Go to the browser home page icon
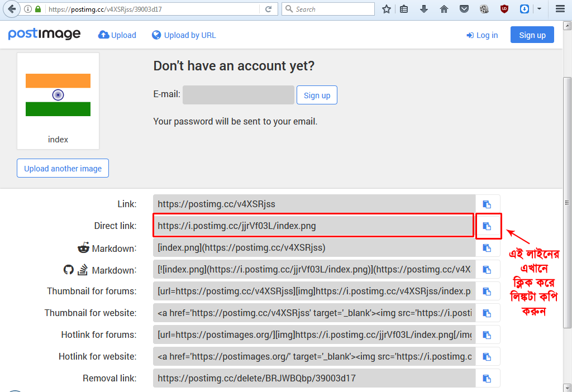The height and width of the screenshot is (392, 572). [x=444, y=9]
